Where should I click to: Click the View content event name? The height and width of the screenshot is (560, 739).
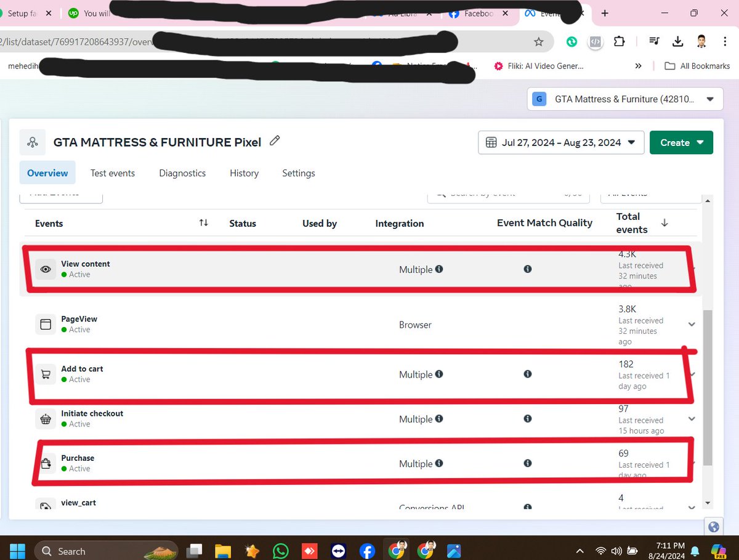[86, 264]
